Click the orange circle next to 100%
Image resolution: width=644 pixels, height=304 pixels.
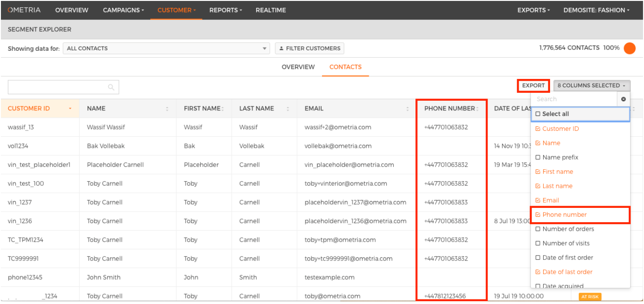pyautogui.click(x=629, y=48)
